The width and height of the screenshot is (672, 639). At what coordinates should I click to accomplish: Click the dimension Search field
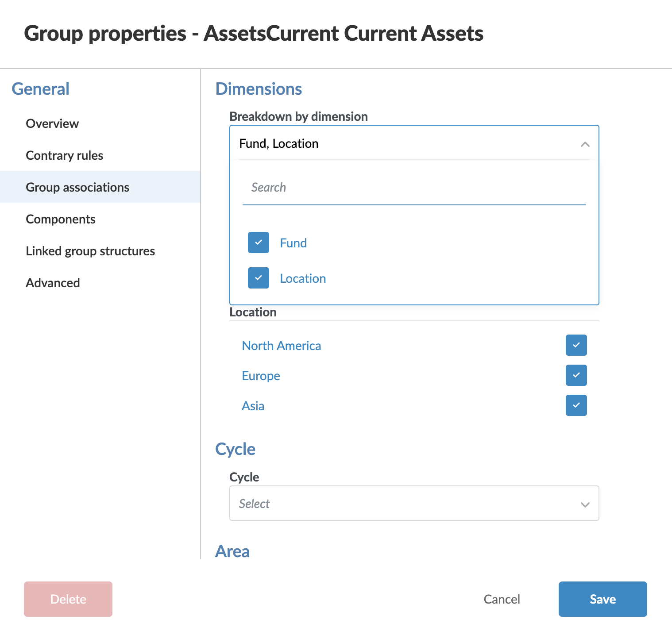tap(414, 188)
